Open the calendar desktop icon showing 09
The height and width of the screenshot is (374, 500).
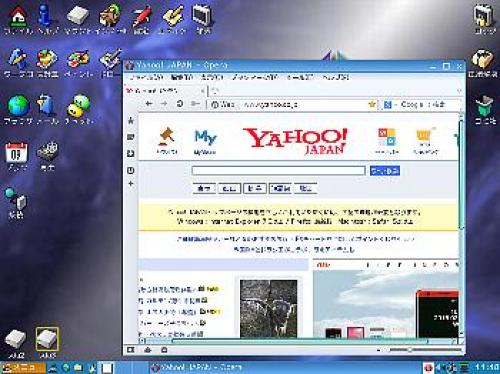coord(16,153)
